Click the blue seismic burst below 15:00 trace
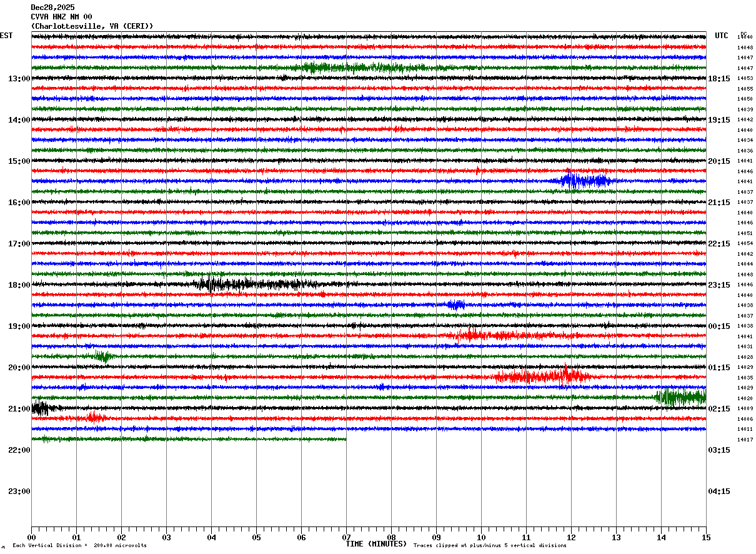Viewport: 756px width, 554px height. click(585, 181)
